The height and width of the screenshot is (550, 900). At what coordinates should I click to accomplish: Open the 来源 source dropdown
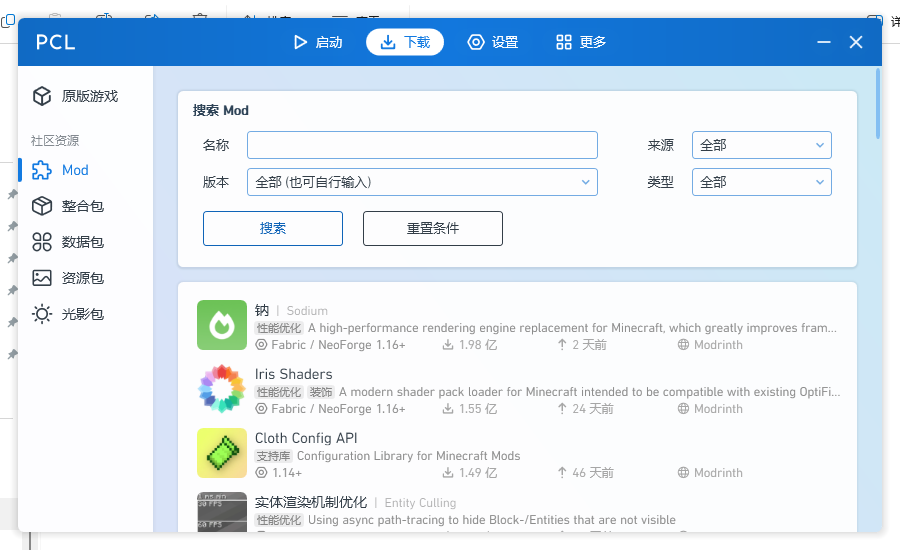point(762,145)
